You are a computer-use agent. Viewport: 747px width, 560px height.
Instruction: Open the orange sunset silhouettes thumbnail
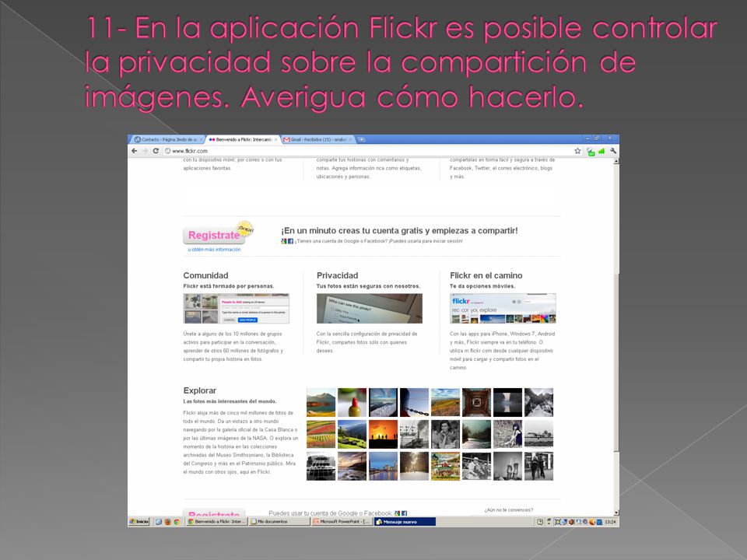[383, 434]
